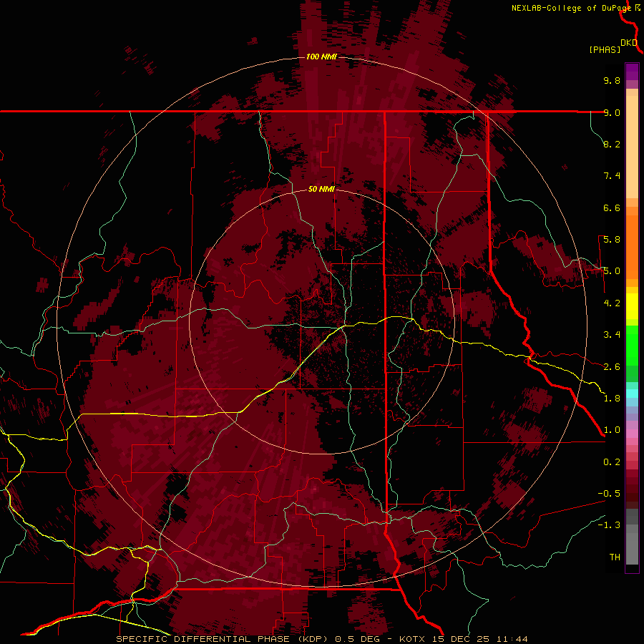Click the 8.2 value on the color scale
Viewport: 644px width, 644px height.
(612, 144)
